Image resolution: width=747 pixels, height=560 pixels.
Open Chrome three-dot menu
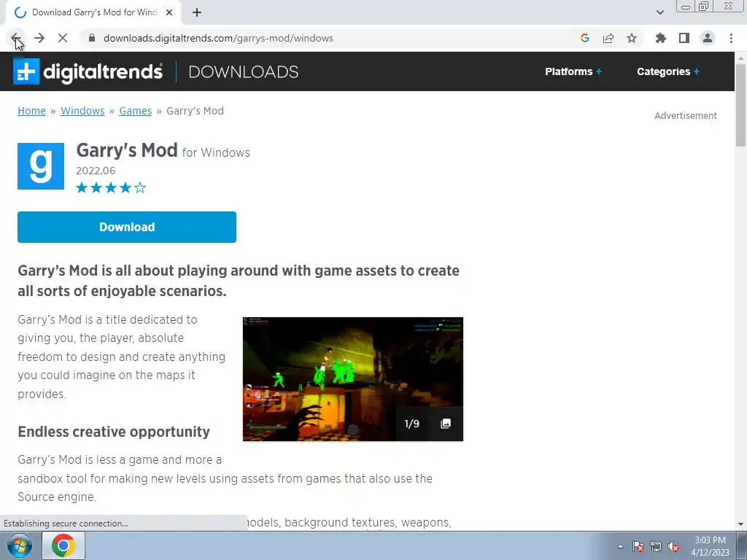(731, 38)
